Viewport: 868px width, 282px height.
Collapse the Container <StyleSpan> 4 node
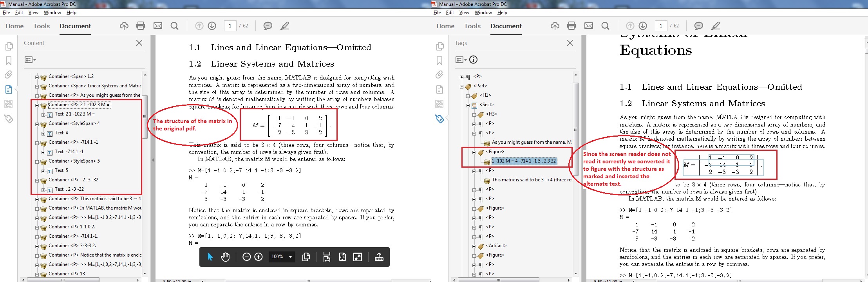[37, 124]
